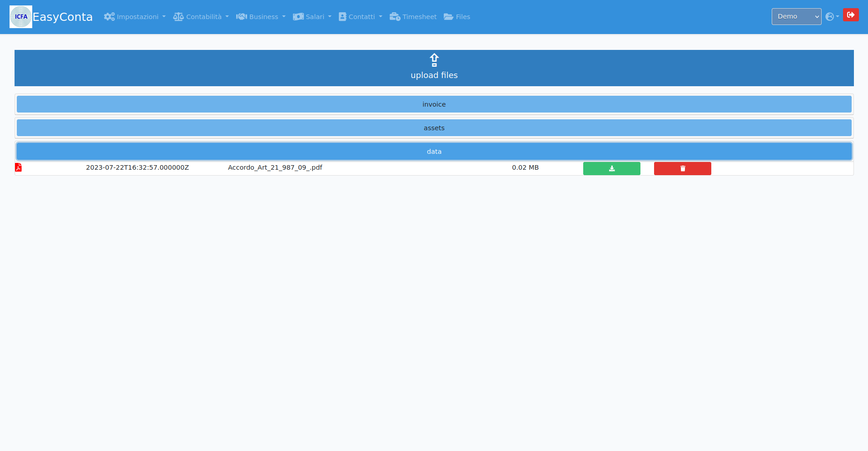Screen dimensions: 868x451
Task: Click the upload arrow icon
Action: click(x=434, y=60)
